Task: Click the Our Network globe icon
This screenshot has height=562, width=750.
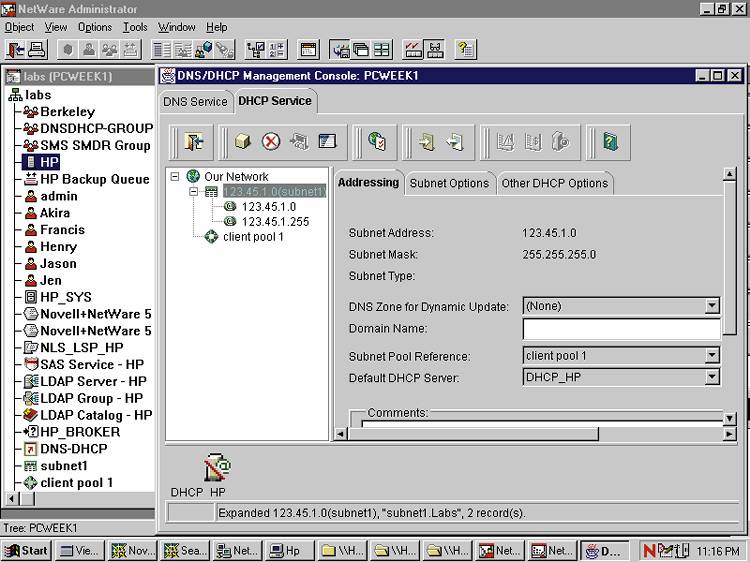Action: click(x=193, y=176)
